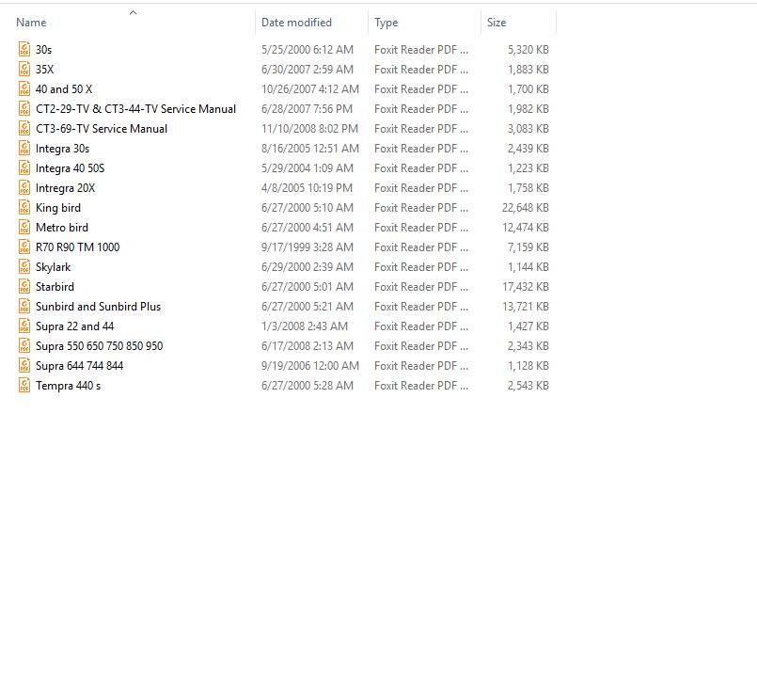
Task: Sort files by the Name column header
Action: pyautogui.click(x=31, y=23)
